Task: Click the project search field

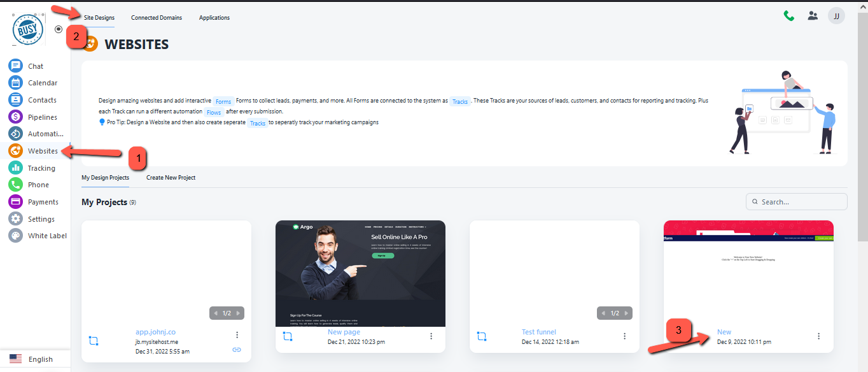Action: pyautogui.click(x=802, y=202)
